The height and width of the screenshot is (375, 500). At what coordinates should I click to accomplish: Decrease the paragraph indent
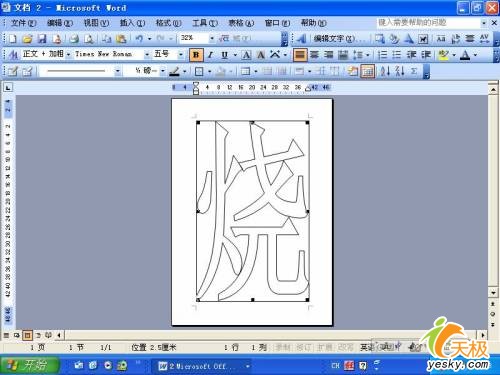(411, 55)
